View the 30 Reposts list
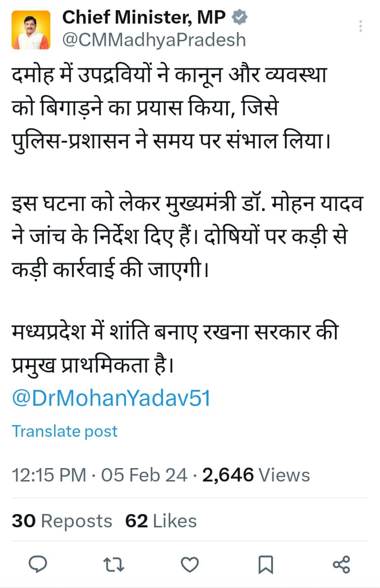This screenshot has height=588, width=380. pyautogui.click(x=62, y=521)
